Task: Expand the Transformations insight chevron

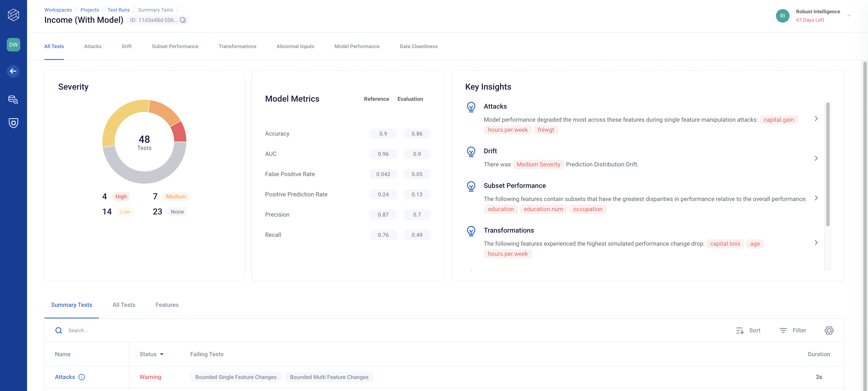Action: pyautogui.click(x=816, y=243)
